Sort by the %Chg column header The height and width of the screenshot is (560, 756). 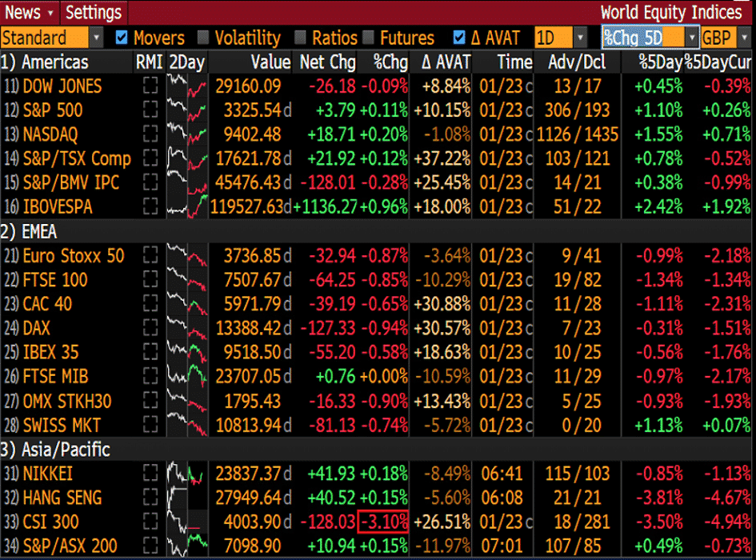(x=390, y=62)
